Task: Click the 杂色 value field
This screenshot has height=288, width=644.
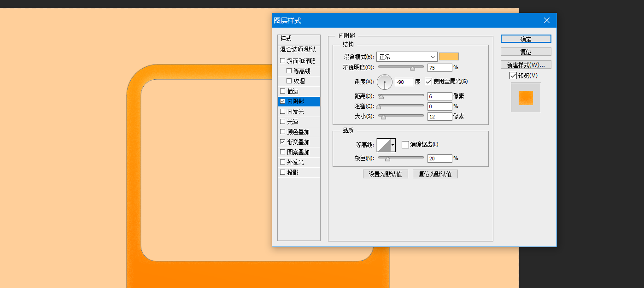Action: tap(439, 159)
